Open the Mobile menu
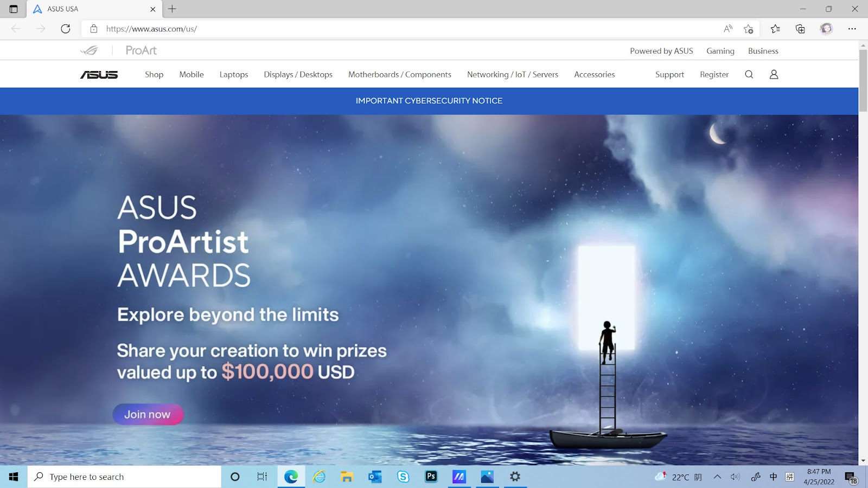Image resolution: width=868 pixels, height=488 pixels. pos(192,74)
